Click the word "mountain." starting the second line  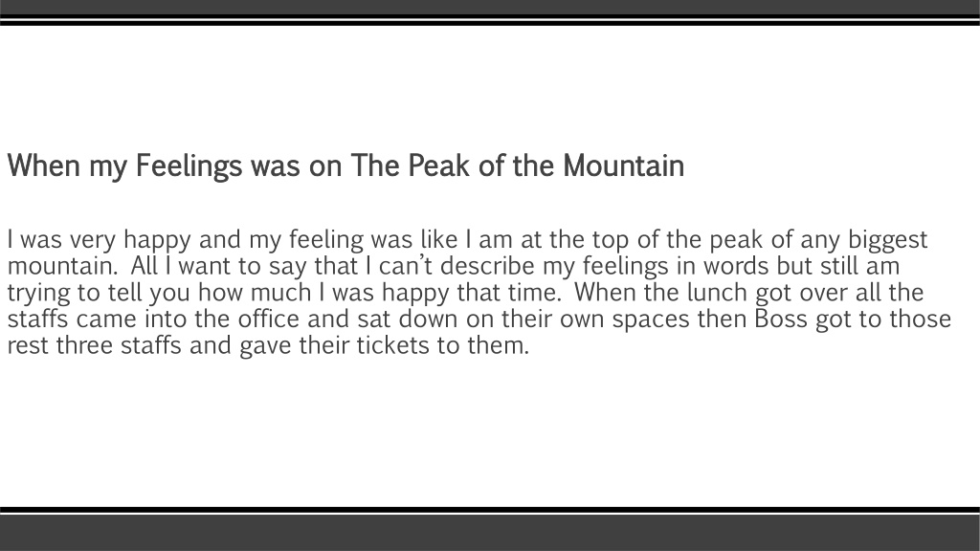click(x=62, y=266)
